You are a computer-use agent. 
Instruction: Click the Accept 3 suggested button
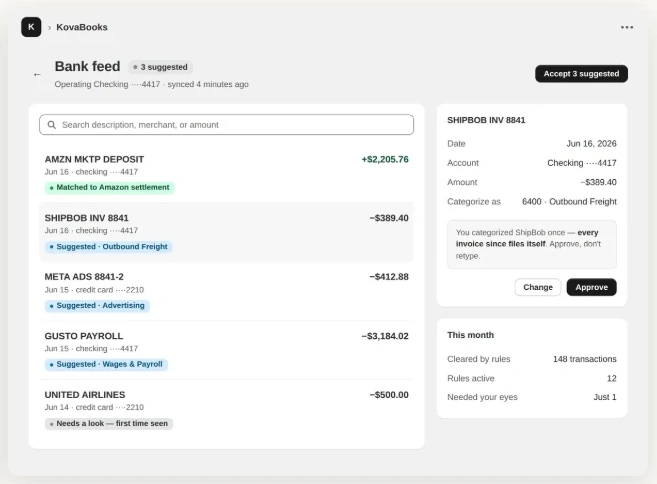click(x=581, y=74)
